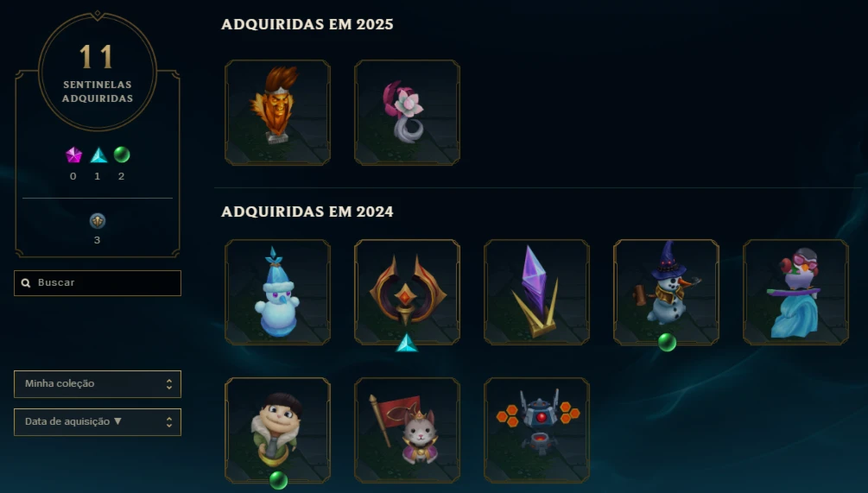868x493 pixels.
Task: Click the cyan triangle rarity icon in sidebar
Action: point(98,155)
